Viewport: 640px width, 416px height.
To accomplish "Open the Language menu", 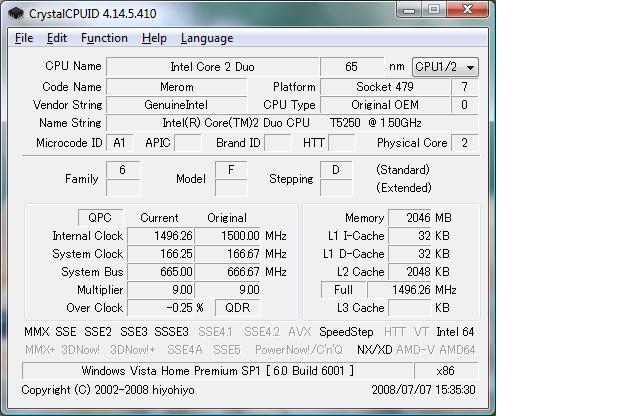I will [207, 38].
